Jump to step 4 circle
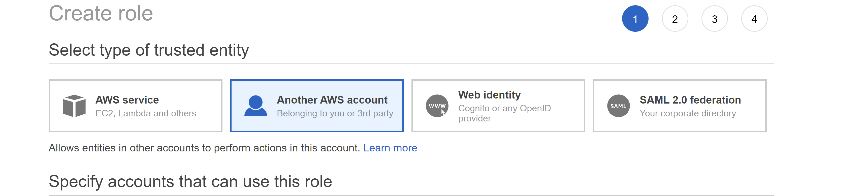 (754, 19)
